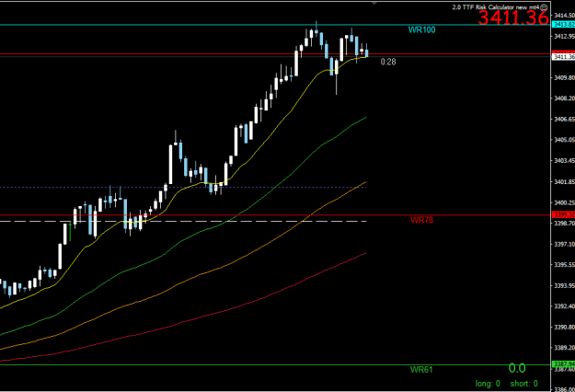Select the WR78 level label
Screen dimensions: 575x392
pos(421,220)
